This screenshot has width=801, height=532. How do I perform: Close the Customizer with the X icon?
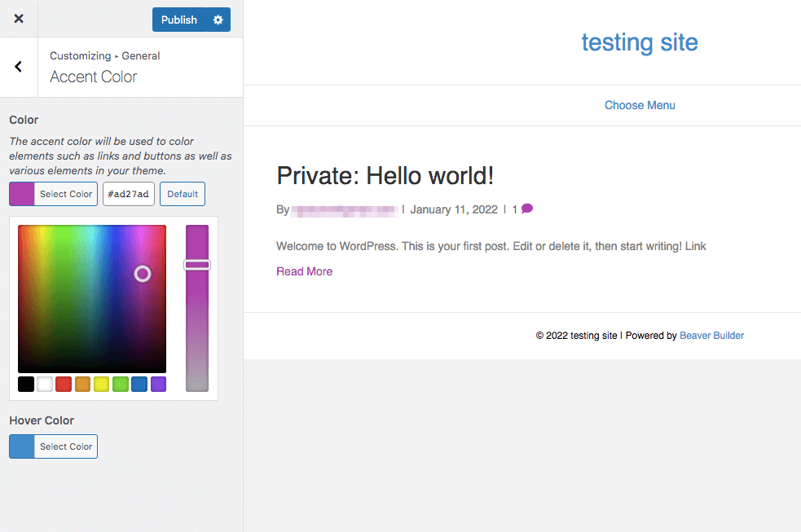click(19, 19)
